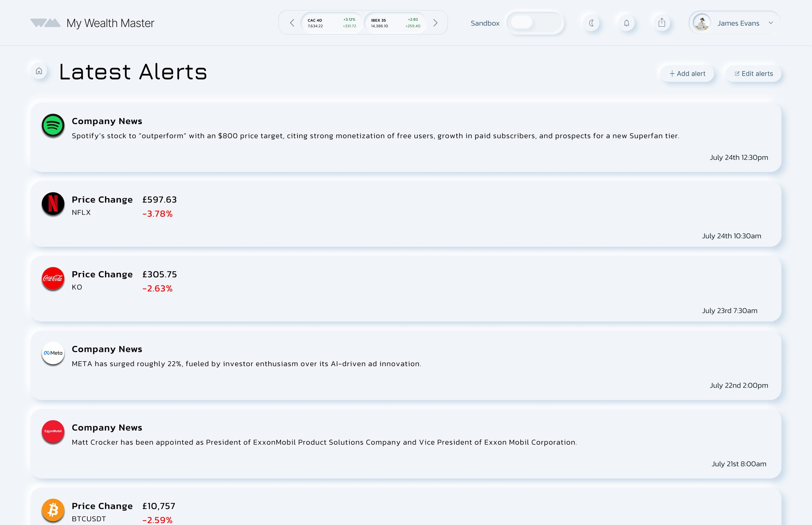This screenshot has width=812, height=525.
Task: Click the Bitcoin logo icon
Action: click(x=53, y=510)
